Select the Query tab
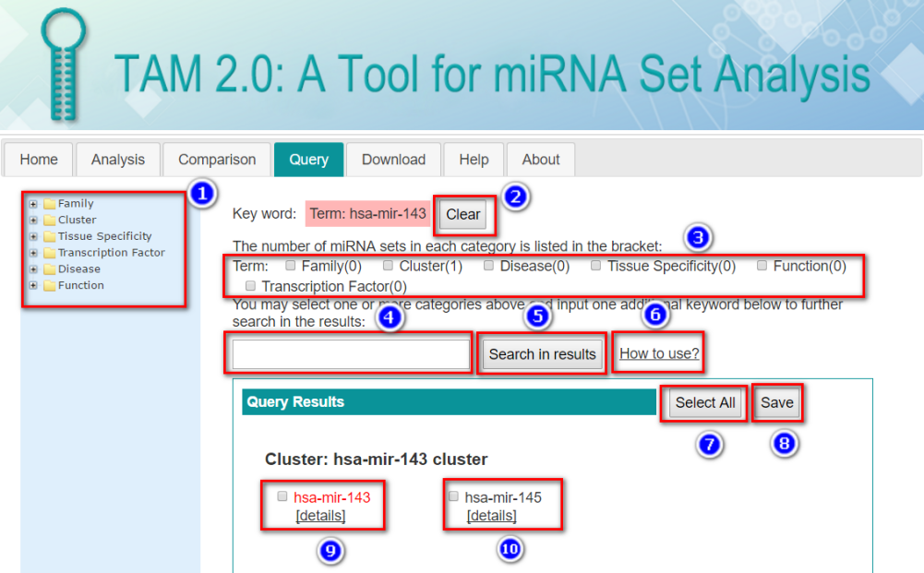The image size is (924, 573). pyautogui.click(x=309, y=160)
